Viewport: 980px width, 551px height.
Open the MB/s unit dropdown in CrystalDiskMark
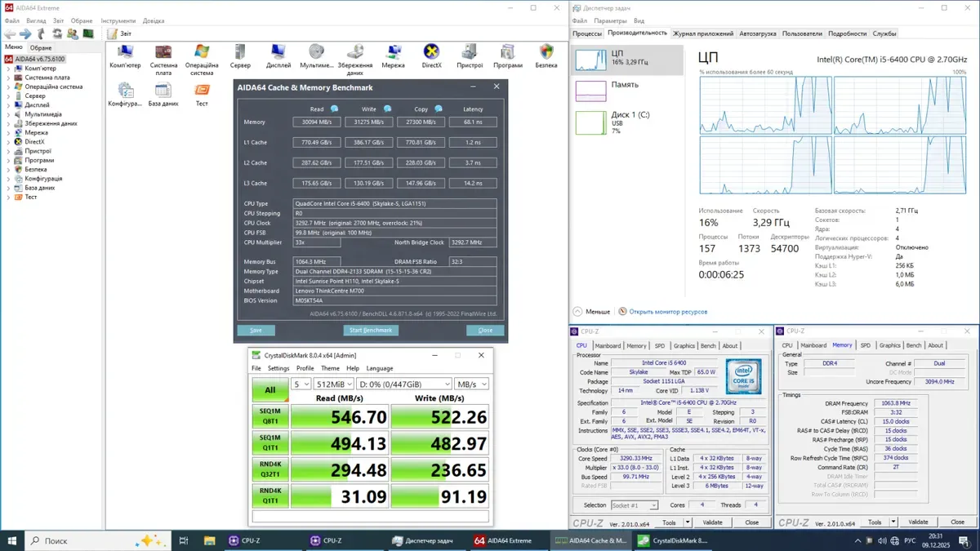pyautogui.click(x=472, y=384)
